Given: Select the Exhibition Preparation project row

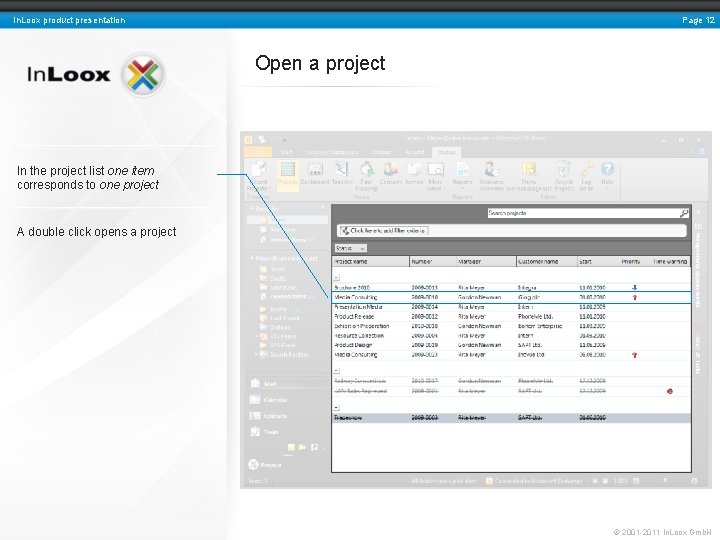Looking at the screenshot, I should click(x=511, y=326).
